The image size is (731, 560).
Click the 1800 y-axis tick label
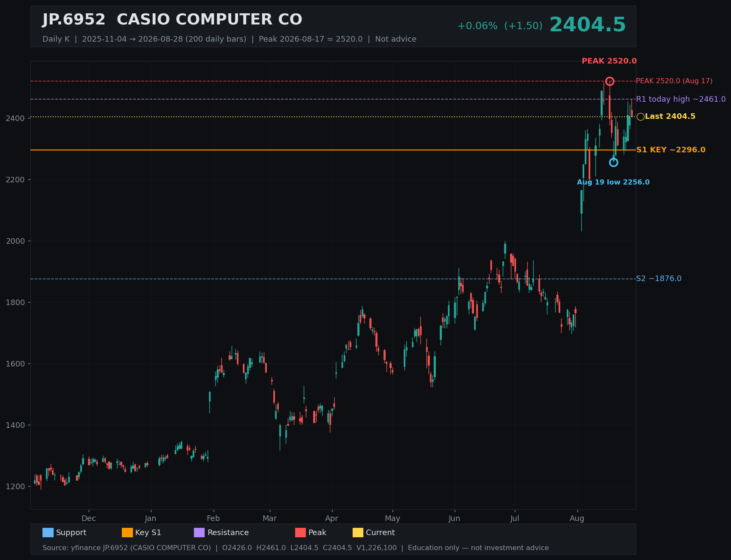point(15,303)
